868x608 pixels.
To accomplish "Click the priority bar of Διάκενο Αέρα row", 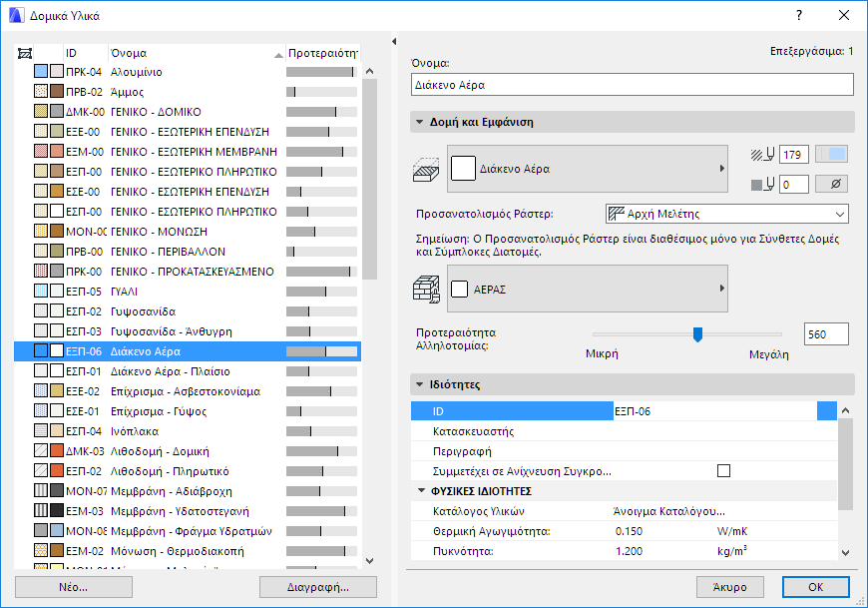I will 321,351.
